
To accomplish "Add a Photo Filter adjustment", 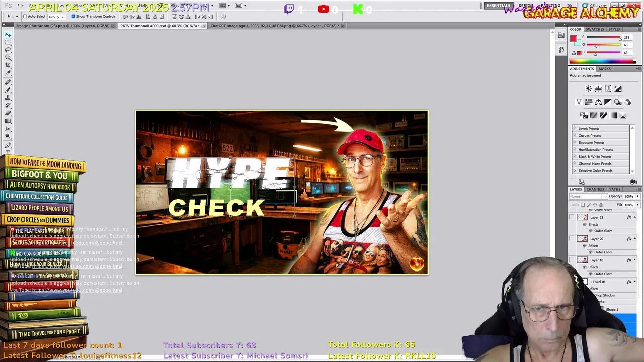I will pos(618,102).
